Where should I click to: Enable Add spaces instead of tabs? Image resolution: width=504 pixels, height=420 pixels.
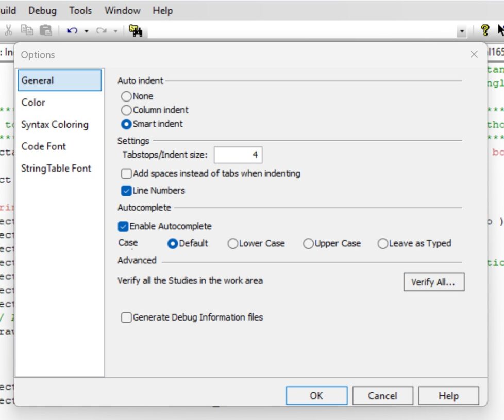click(126, 174)
